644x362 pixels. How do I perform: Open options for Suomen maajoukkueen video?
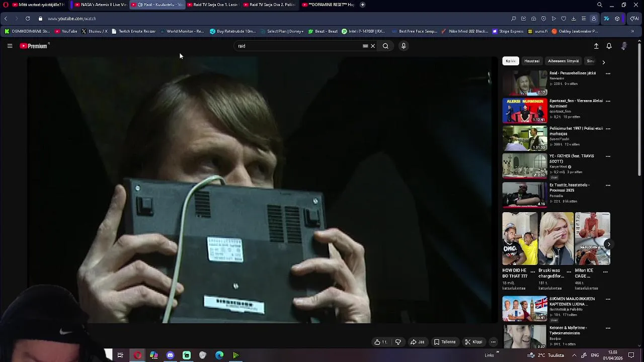click(x=608, y=299)
